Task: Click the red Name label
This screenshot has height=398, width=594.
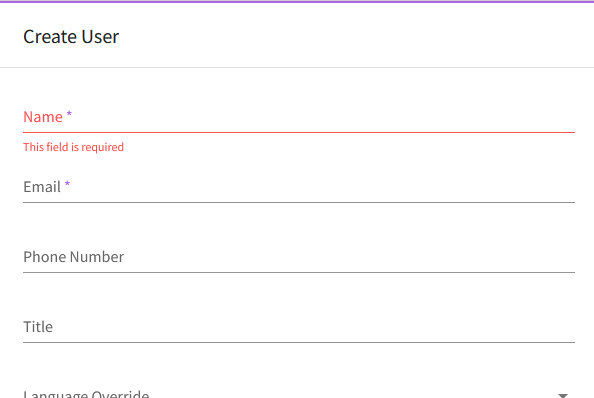Action: coord(43,117)
